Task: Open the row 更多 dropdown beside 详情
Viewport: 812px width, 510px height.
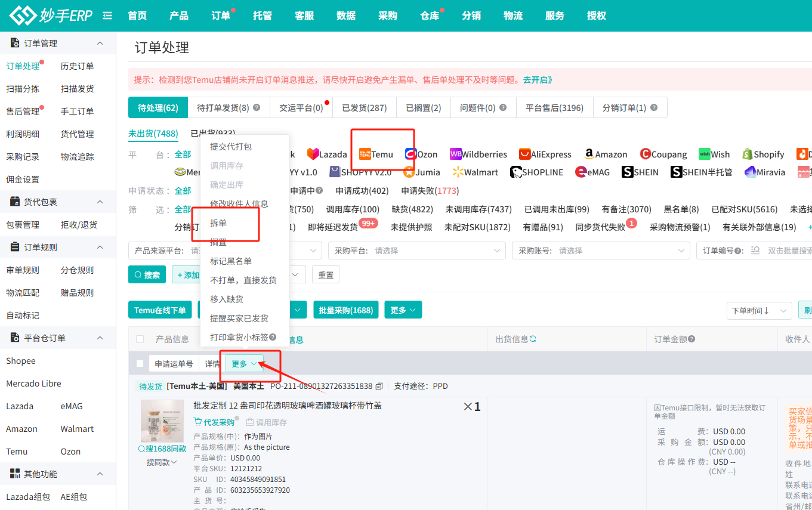Action: point(245,363)
